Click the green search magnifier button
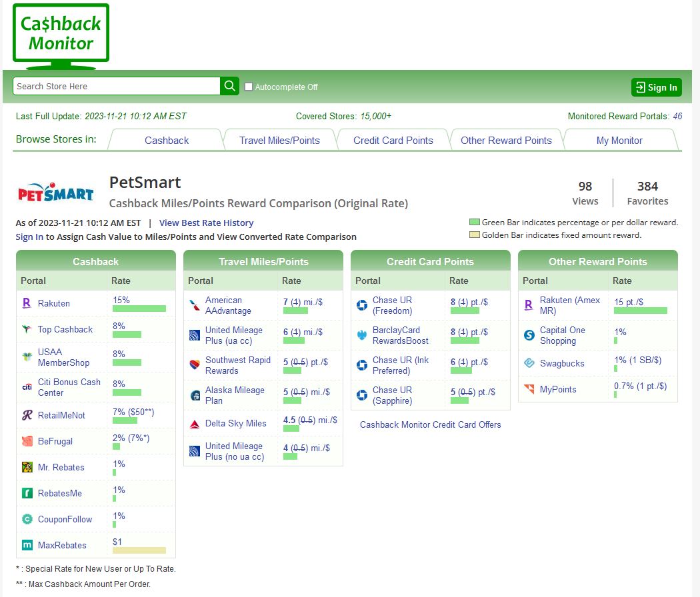The width and height of the screenshot is (700, 597). coord(229,86)
